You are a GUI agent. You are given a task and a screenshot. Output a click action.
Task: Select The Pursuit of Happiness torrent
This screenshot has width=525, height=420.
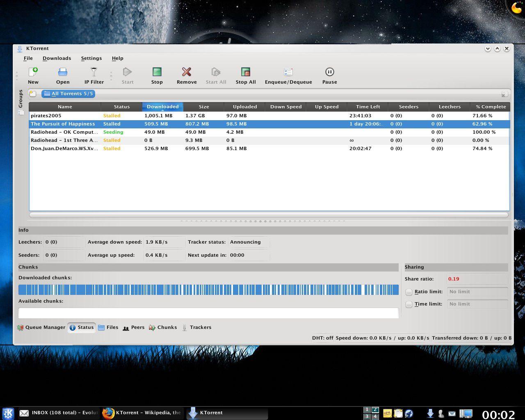tap(269, 124)
